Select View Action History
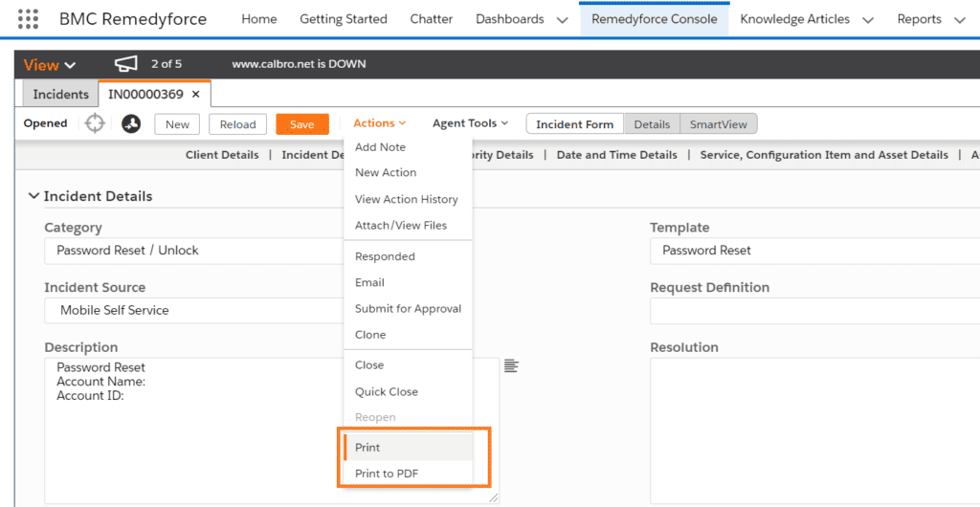This screenshot has height=507, width=980. [x=408, y=199]
